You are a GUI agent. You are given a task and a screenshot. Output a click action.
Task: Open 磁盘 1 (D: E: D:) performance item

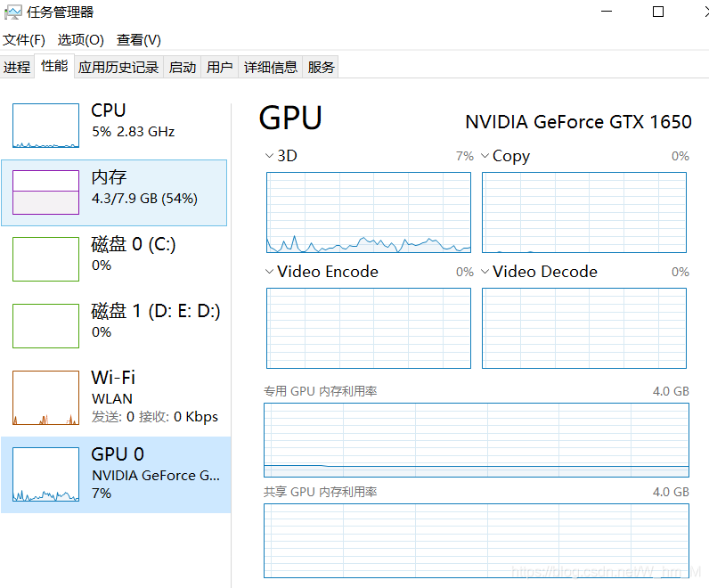(x=116, y=321)
